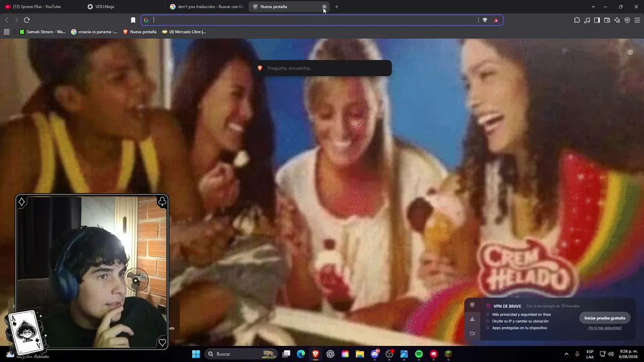Screen dimensions: 644x362
Task: Open a new tab with the plus button
Action: pos(337,7)
